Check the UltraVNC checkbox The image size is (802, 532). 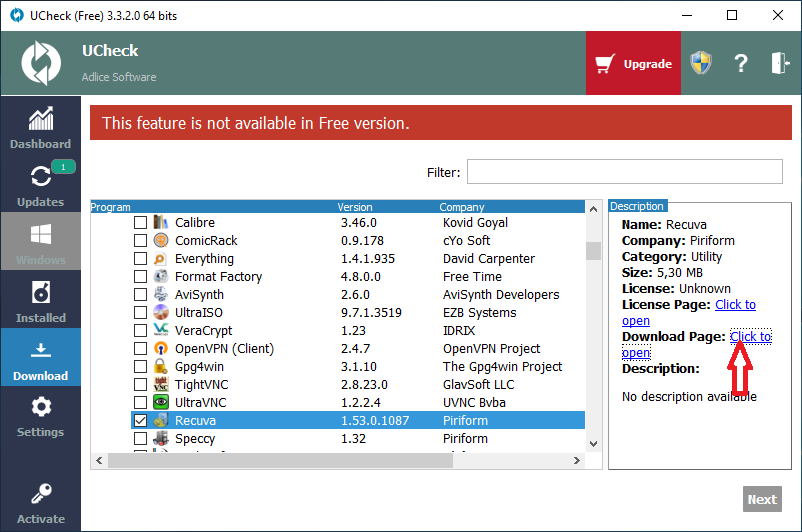(140, 403)
